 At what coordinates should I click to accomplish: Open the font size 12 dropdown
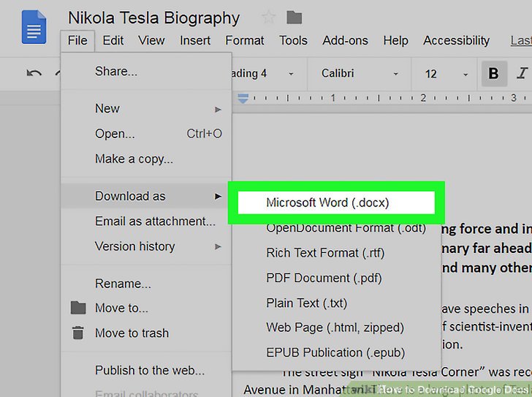tap(446, 73)
